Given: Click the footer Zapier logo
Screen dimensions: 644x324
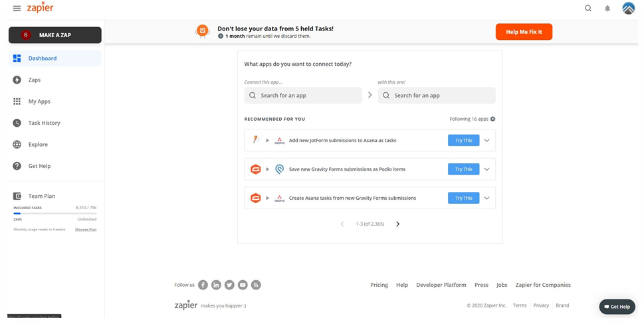Looking at the screenshot, I should coord(186,305).
